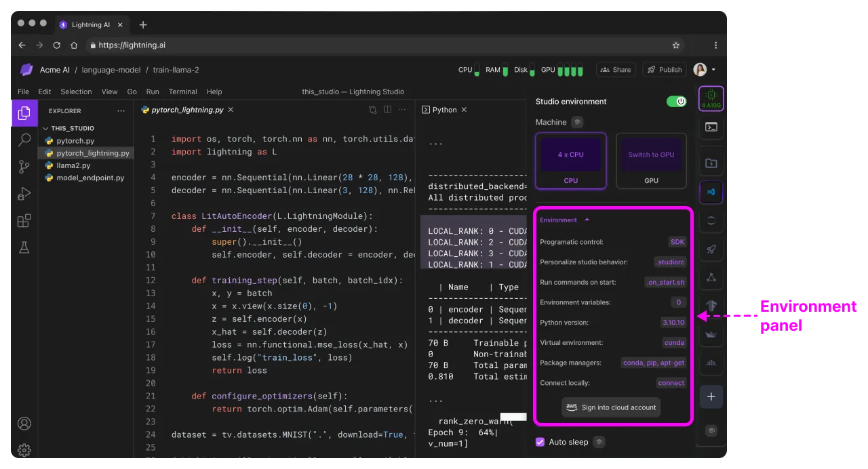This screenshot has width=868, height=469.
Task: Bookmark page with the star icon
Action: pos(676,45)
